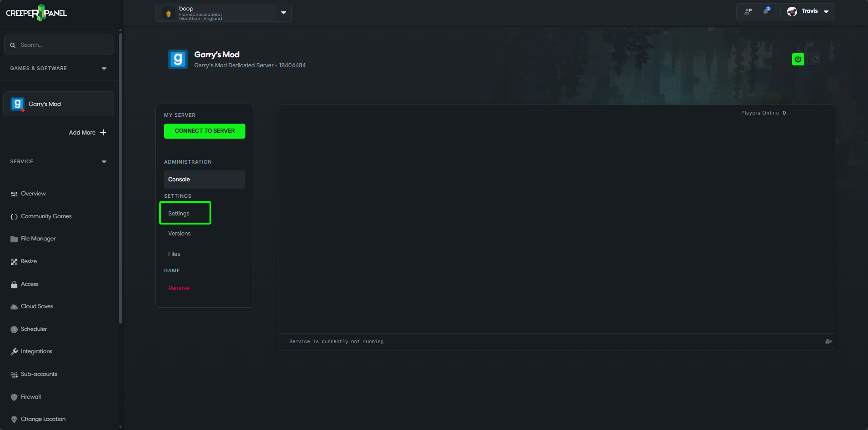This screenshot has height=430, width=868.
Task: Click the Change Location pin icon
Action: pyautogui.click(x=14, y=420)
